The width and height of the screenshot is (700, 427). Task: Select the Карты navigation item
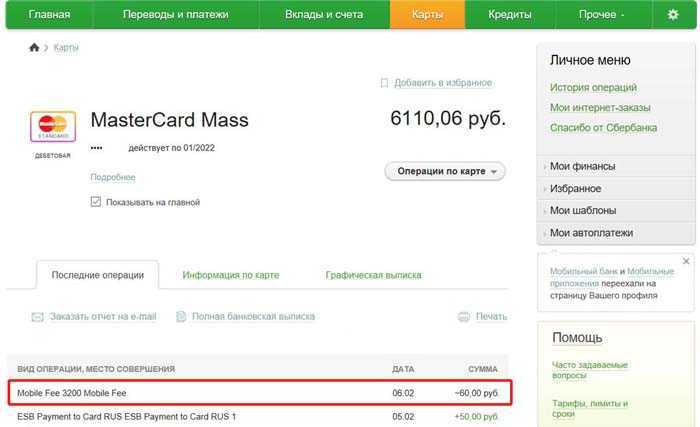[x=427, y=15]
